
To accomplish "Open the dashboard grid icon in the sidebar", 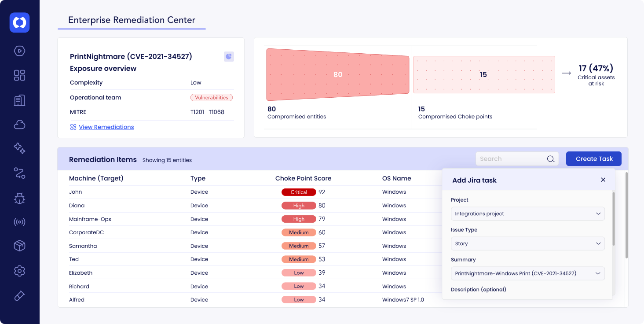I will point(19,75).
